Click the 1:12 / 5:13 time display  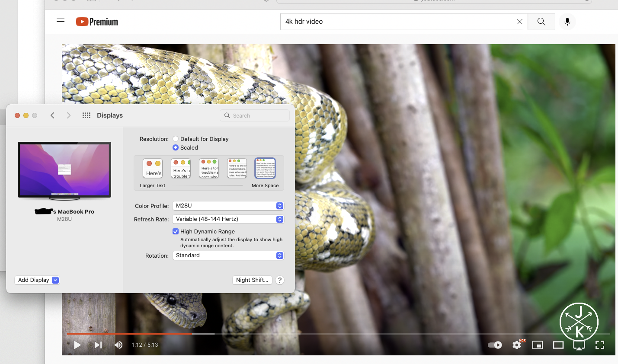[145, 345]
